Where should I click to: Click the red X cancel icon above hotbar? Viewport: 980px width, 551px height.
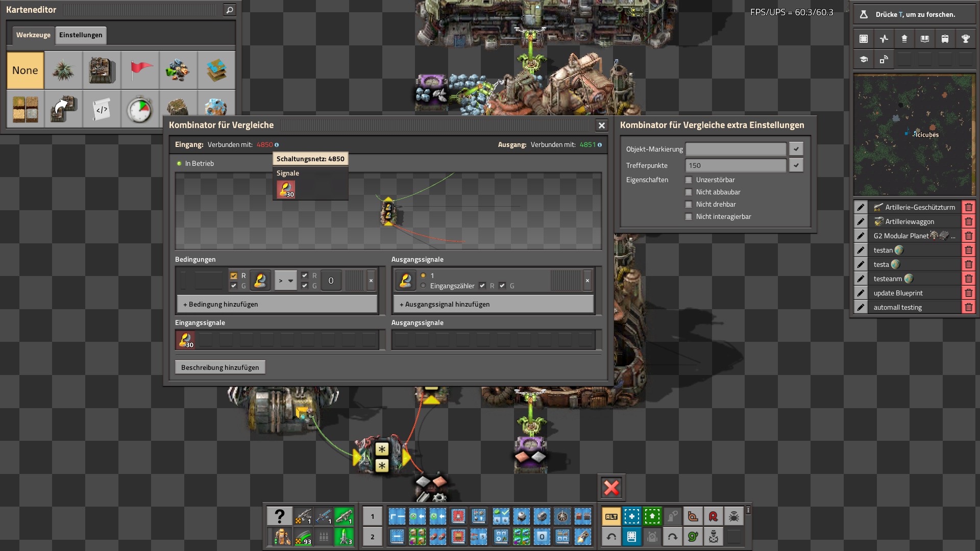[x=611, y=488]
